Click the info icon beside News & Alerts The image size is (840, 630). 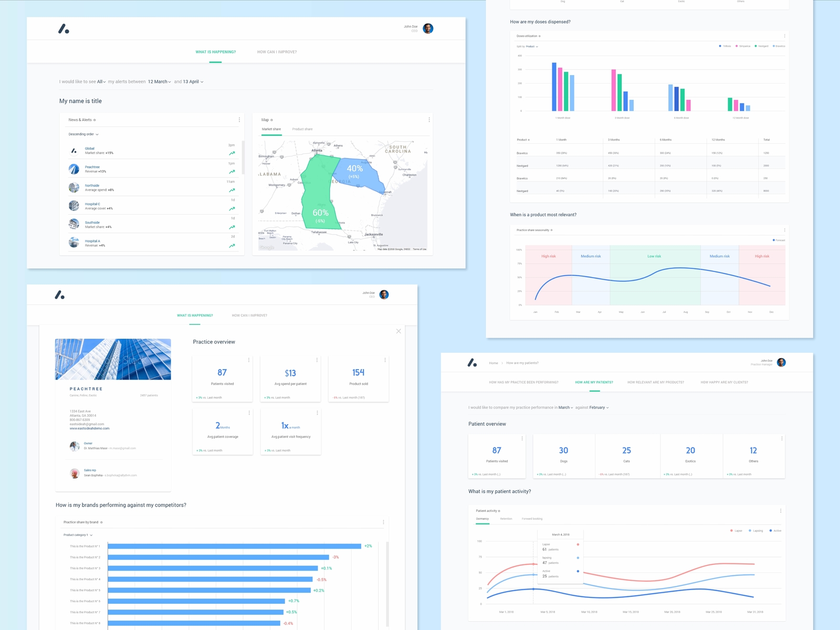94,120
